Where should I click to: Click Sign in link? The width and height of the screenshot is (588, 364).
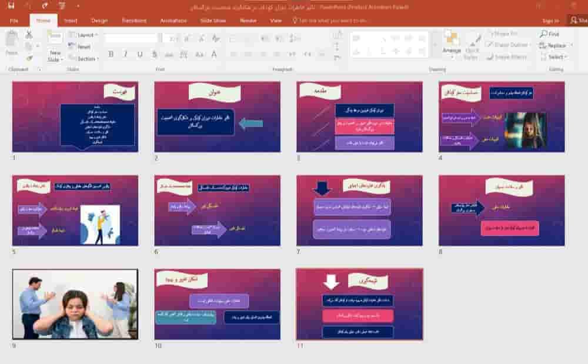coord(550,21)
